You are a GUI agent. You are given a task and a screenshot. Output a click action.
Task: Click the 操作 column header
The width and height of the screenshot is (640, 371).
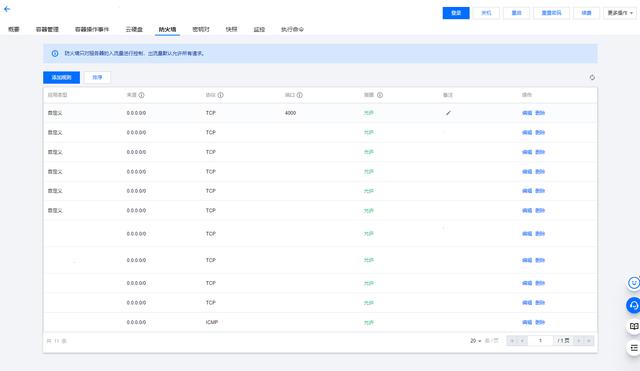coord(527,95)
